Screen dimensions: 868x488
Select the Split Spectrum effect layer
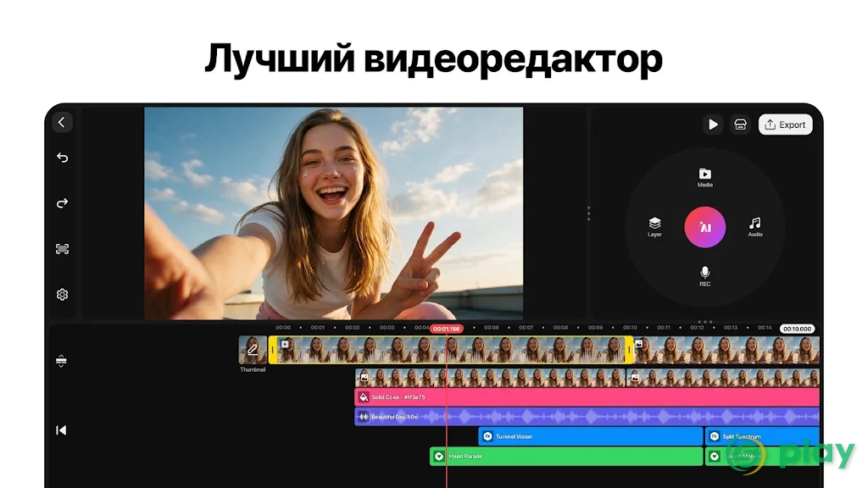coord(762,436)
